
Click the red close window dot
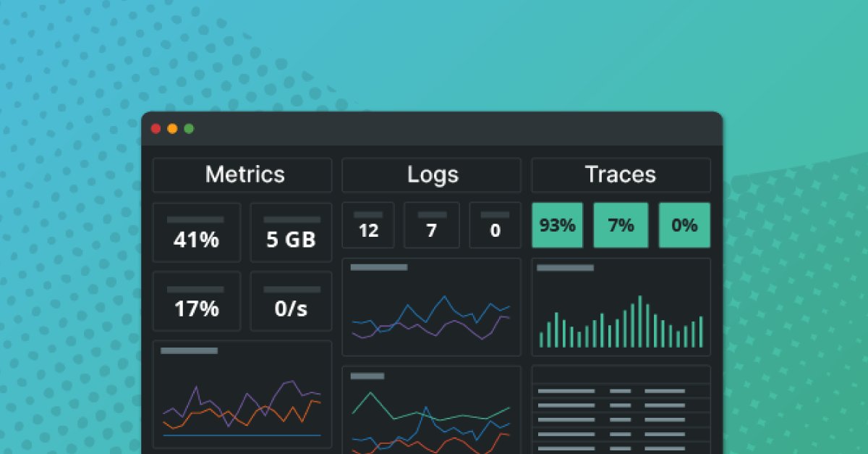coord(156,129)
